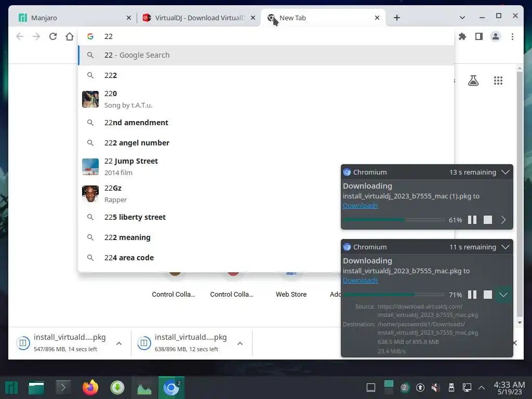Open the user profile avatar menu
The height and width of the screenshot is (399, 532).
[495, 36]
